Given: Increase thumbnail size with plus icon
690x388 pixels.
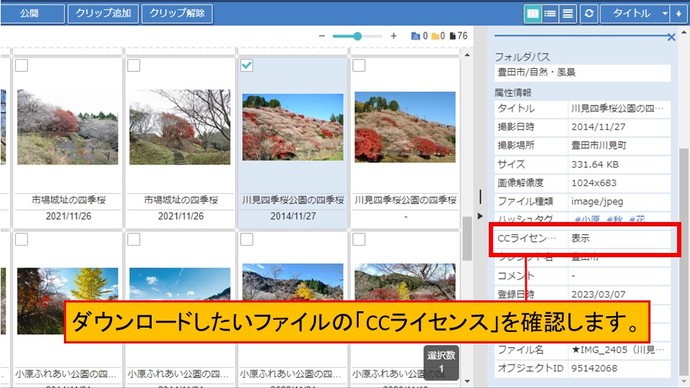Looking at the screenshot, I should coord(393,36).
